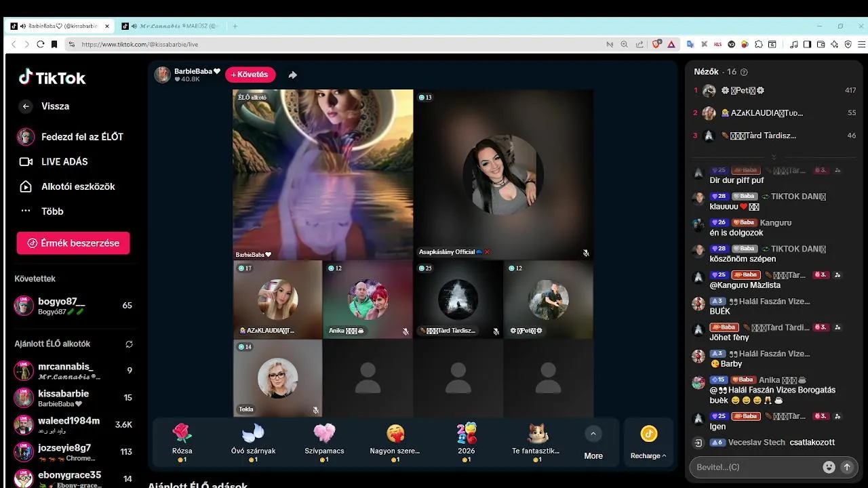Open Alkotói eszközök menu item
This screenshot has height=488, width=868.
67,186
